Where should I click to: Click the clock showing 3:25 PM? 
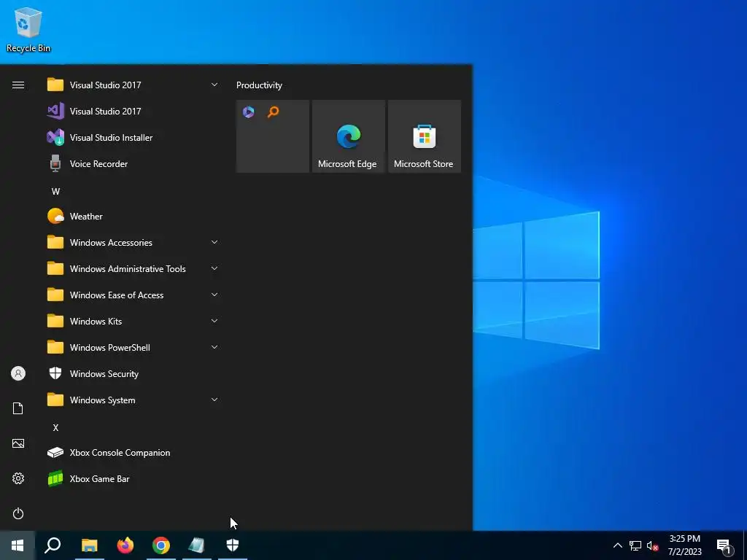(x=684, y=545)
